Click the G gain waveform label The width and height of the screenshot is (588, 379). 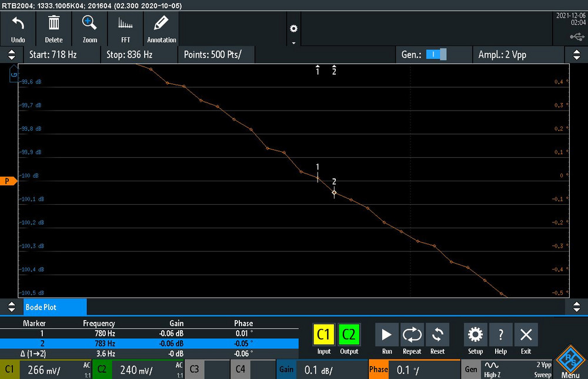[14, 75]
